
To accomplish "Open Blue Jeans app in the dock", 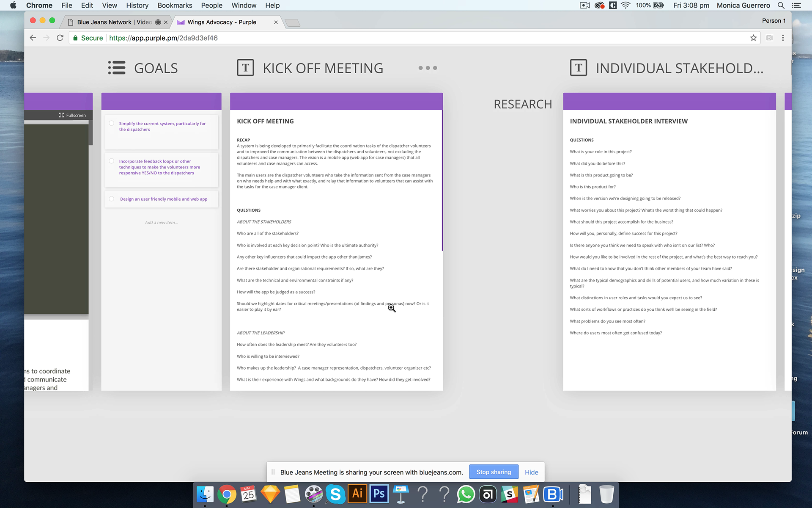I will pos(553,494).
